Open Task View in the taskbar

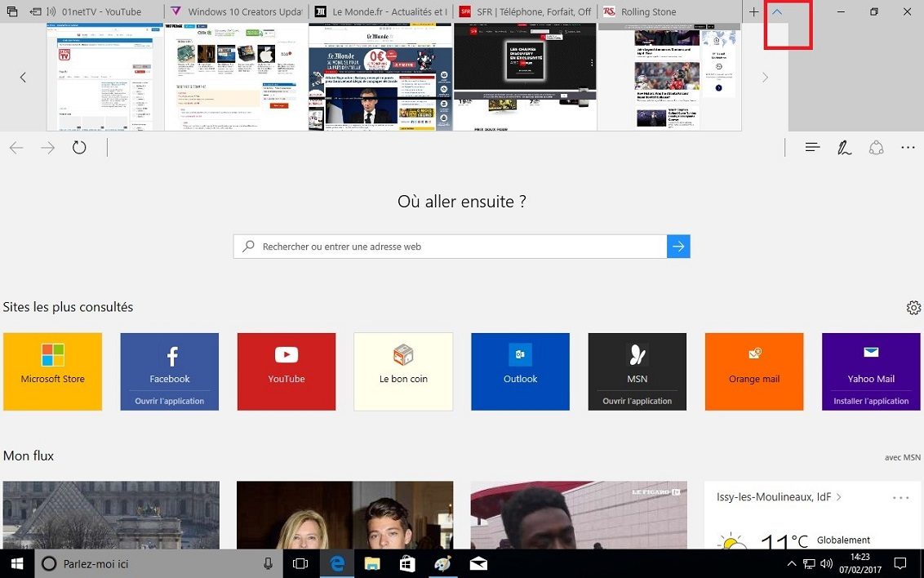click(300, 563)
